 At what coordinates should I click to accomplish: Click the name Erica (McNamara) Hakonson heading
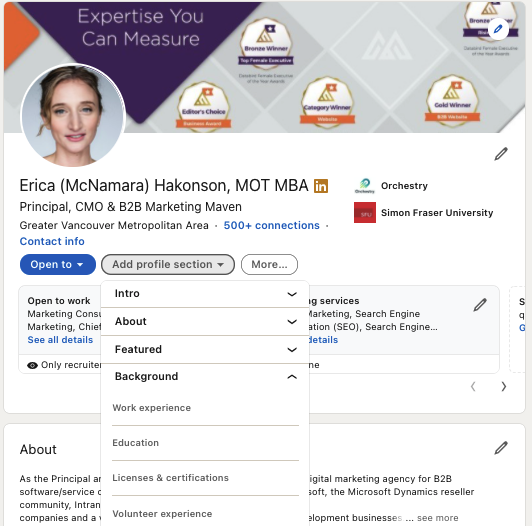point(164,186)
